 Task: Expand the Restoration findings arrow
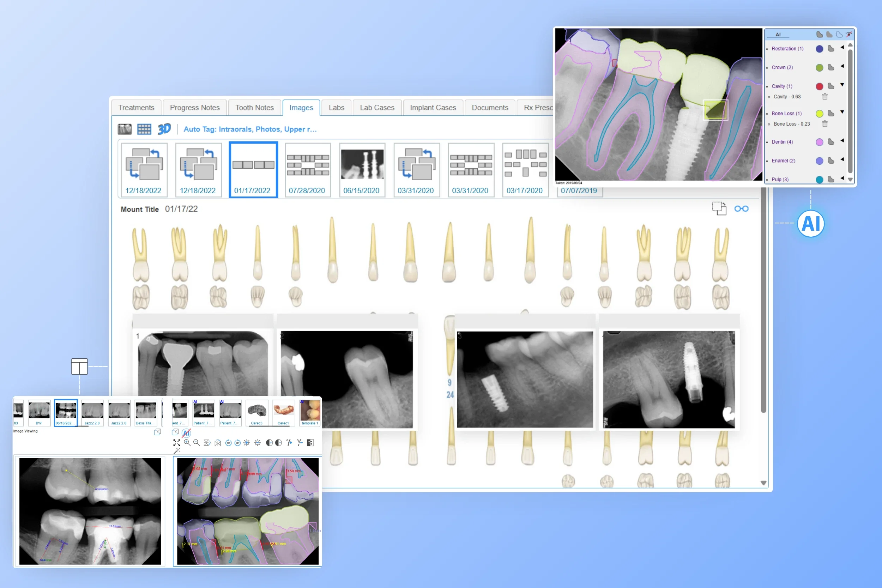[842, 48]
